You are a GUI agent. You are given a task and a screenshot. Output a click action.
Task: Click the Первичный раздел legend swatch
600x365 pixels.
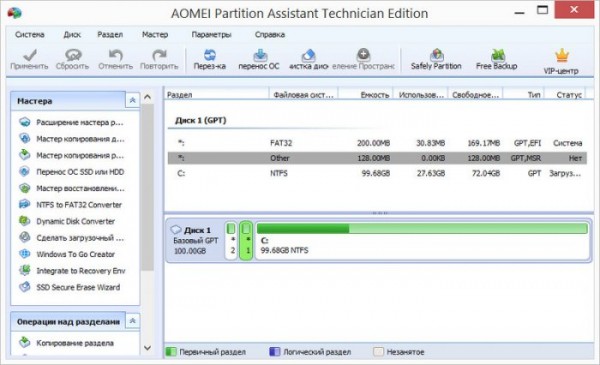(x=171, y=352)
